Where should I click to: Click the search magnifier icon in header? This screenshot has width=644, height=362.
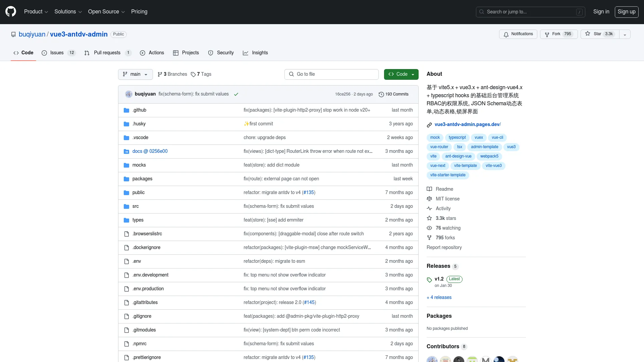482,12
